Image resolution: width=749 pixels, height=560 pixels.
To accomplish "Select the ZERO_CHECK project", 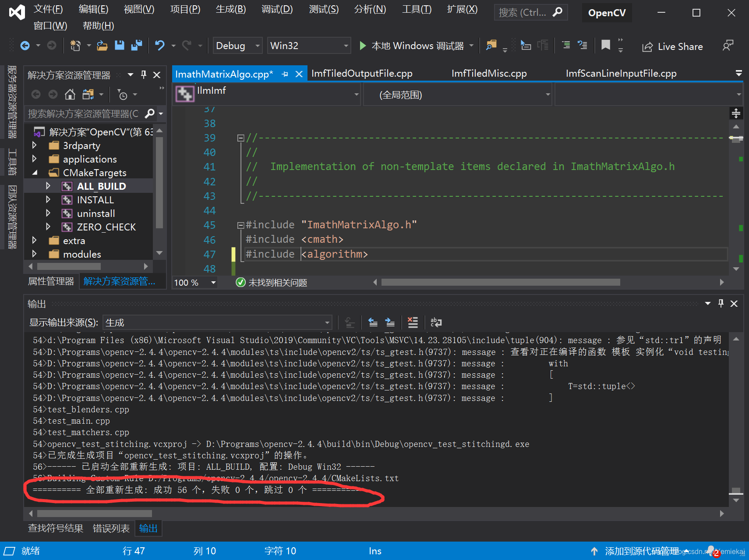I will [106, 227].
